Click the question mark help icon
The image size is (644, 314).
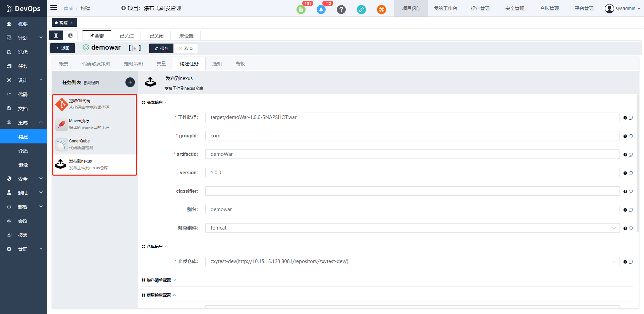[x=341, y=10]
